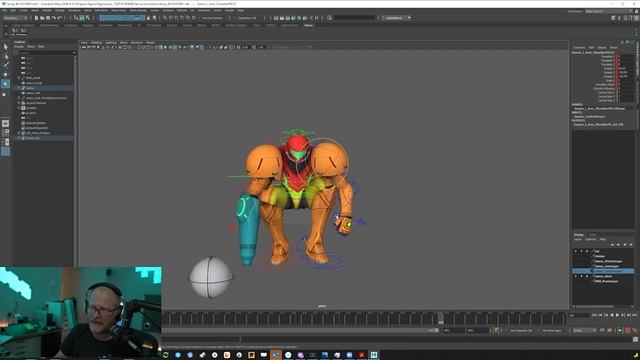Toggle visibility V of topmost display layer

[576, 251]
